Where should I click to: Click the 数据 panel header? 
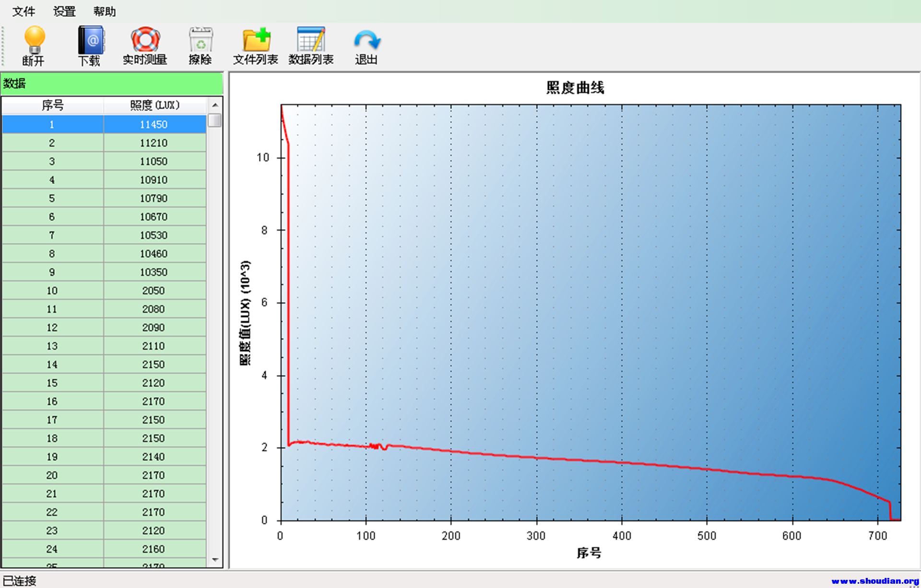pos(112,83)
